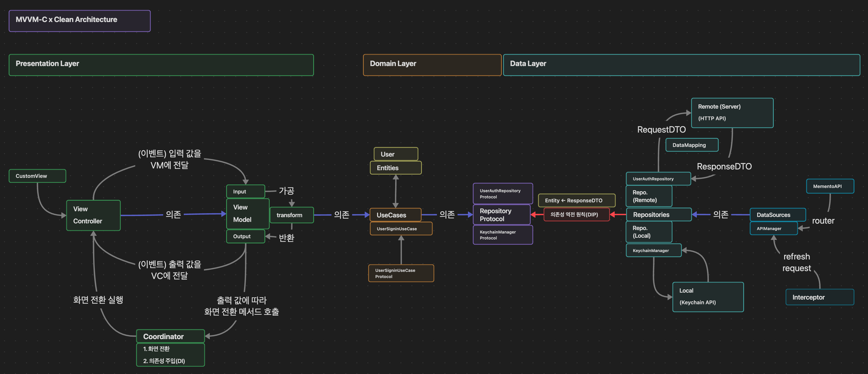The image size is (868, 374).
Task: Click the DataSources box
Action: click(777, 215)
